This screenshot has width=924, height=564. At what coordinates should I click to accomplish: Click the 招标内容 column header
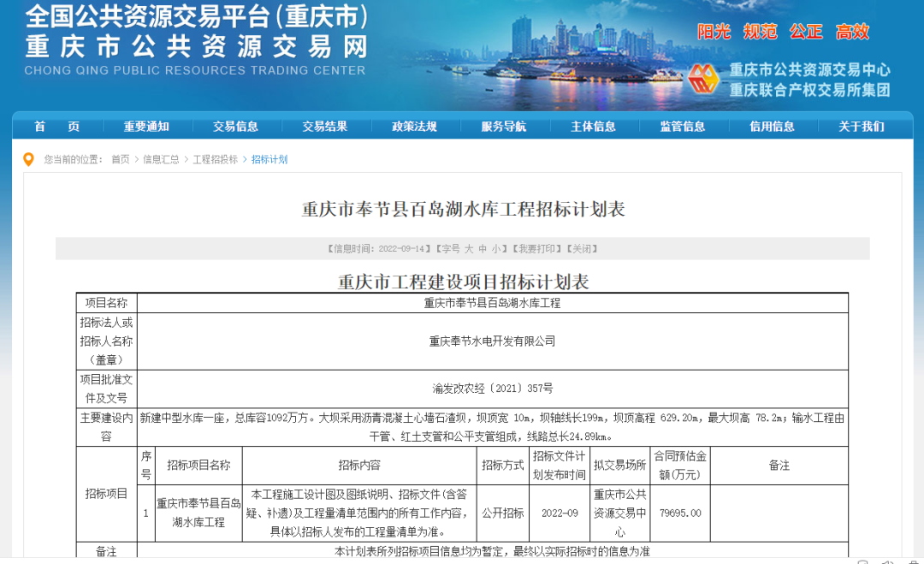coord(359,465)
